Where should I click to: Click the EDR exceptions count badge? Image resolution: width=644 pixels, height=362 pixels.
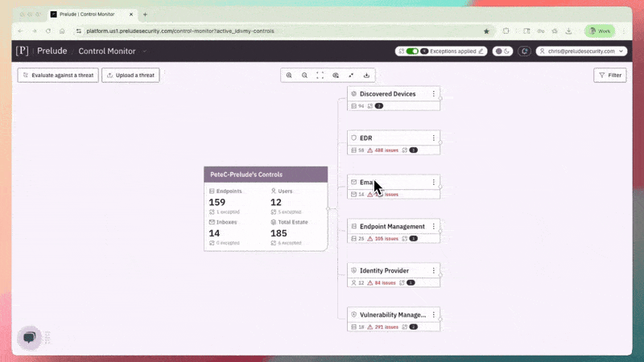coord(413,150)
